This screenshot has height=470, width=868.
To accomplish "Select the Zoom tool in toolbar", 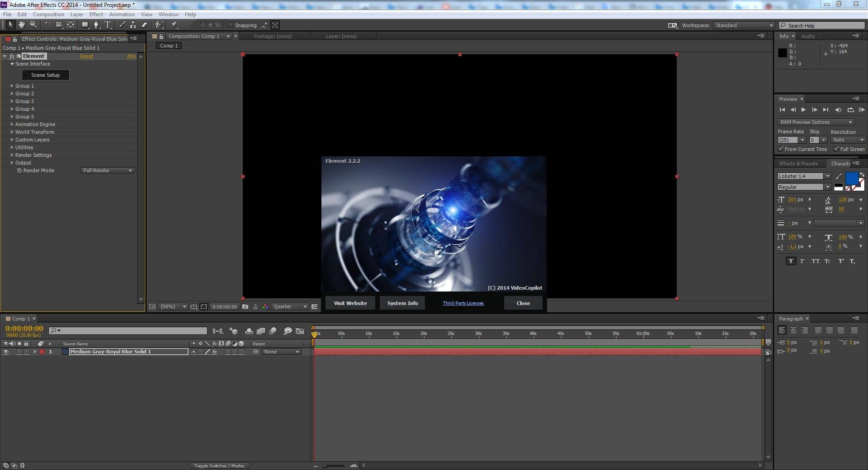I will [x=33, y=25].
